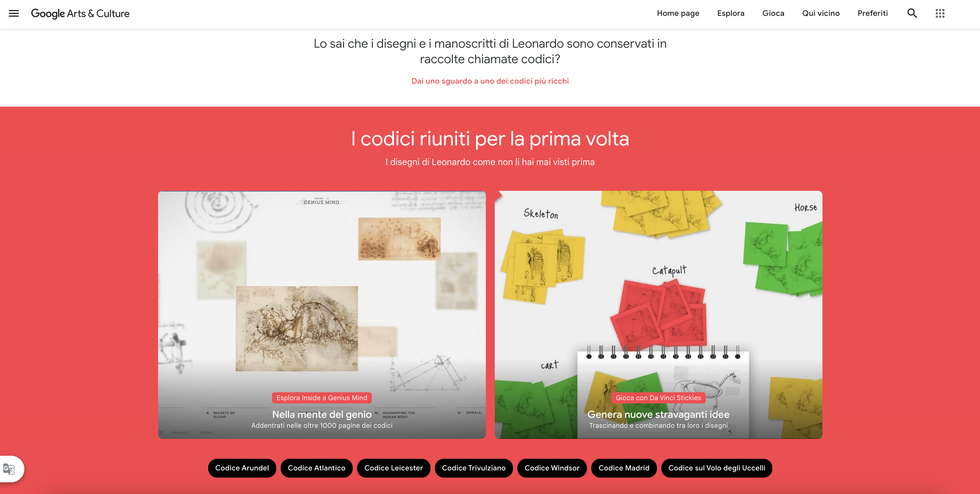The width and height of the screenshot is (980, 494).
Task: Click the Codice Trivulziano chip
Action: coord(474,468)
